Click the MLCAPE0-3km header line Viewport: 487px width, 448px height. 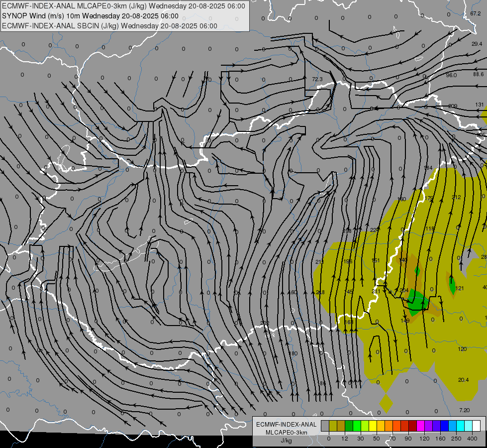123,6
